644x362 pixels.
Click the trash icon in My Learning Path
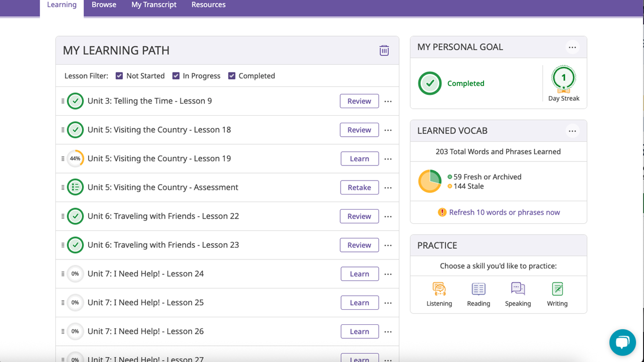point(384,50)
